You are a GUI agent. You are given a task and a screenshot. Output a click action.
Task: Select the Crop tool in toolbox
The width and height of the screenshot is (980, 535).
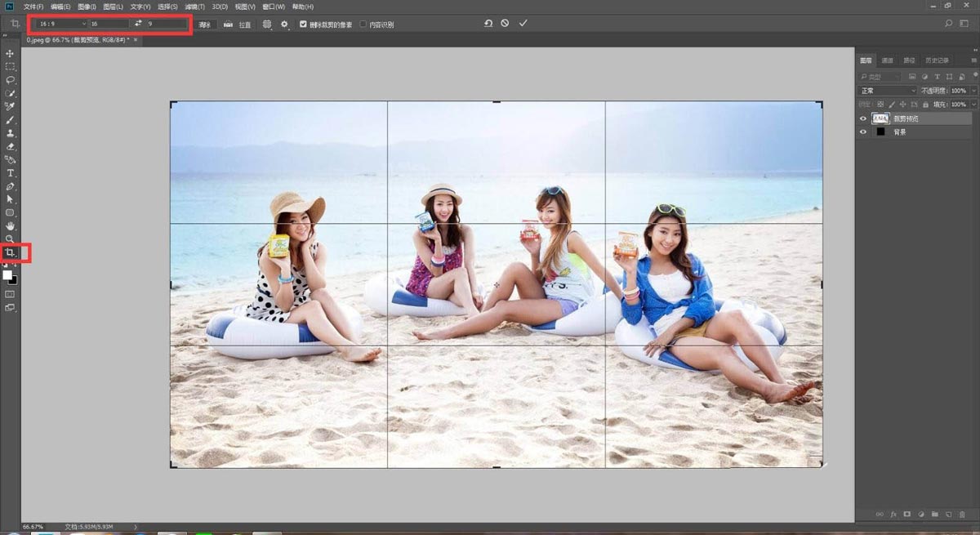point(10,253)
